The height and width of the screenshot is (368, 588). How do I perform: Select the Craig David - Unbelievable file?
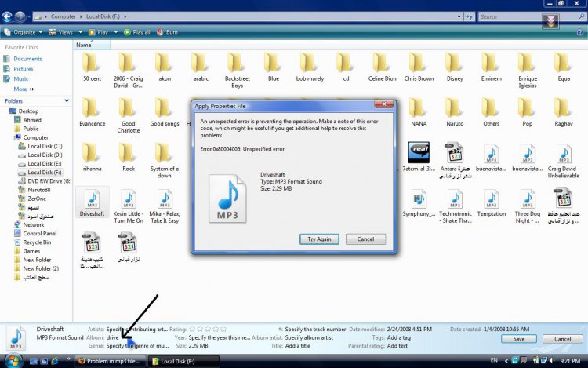click(x=564, y=161)
